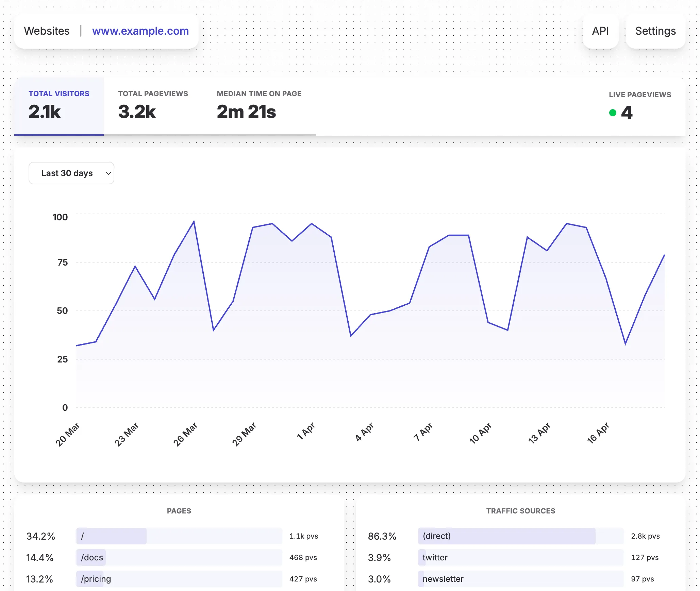
Task: Click the 26 Mar peak on chart
Action: point(194,222)
